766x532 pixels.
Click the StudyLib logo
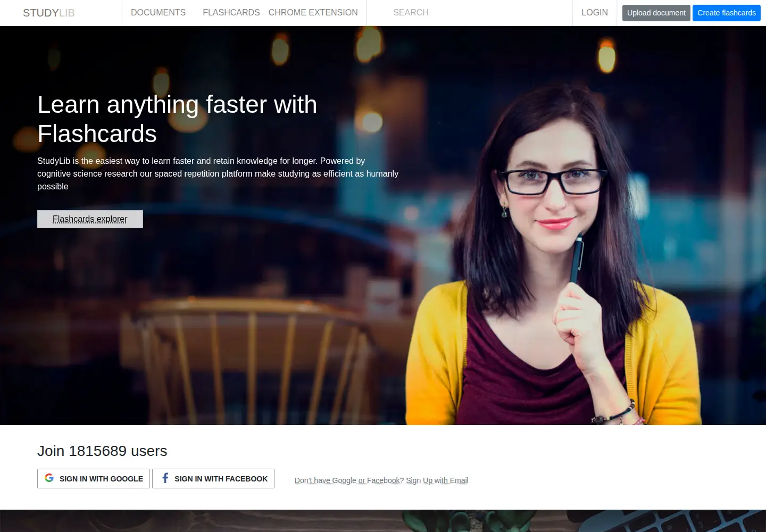(x=49, y=13)
